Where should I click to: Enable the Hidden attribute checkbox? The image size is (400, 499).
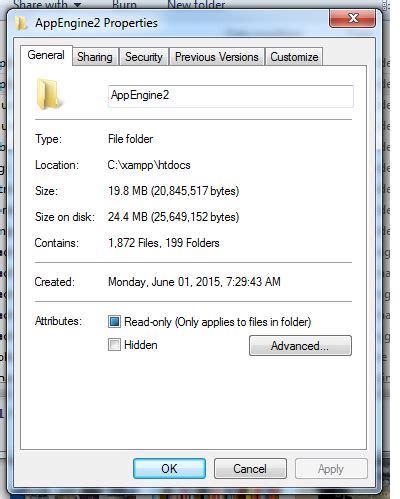[x=114, y=345]
